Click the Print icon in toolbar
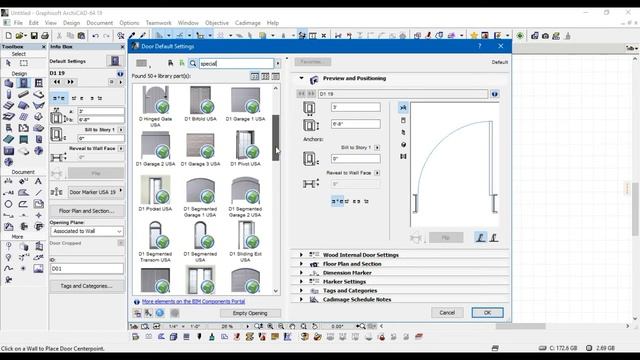 44,36
